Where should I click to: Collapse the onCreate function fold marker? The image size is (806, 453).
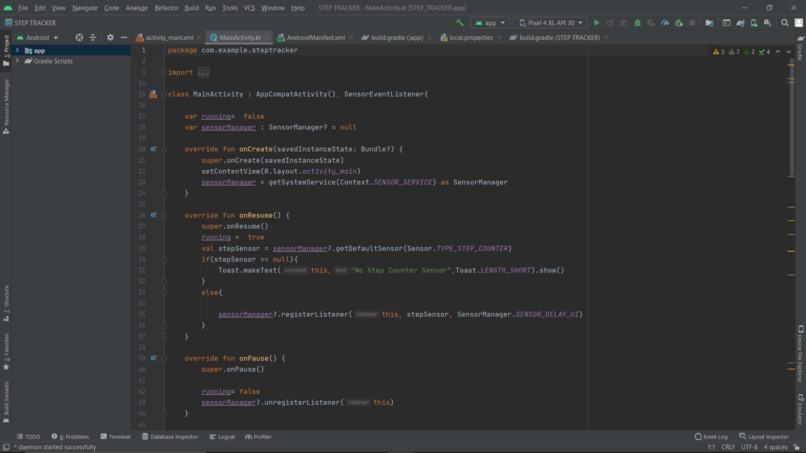click(164, 149)
